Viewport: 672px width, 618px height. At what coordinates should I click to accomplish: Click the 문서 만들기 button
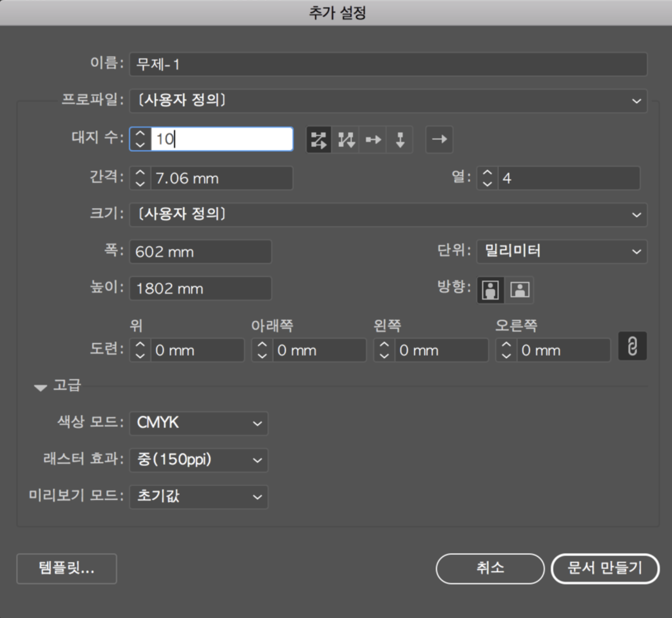tap(605, 568)
